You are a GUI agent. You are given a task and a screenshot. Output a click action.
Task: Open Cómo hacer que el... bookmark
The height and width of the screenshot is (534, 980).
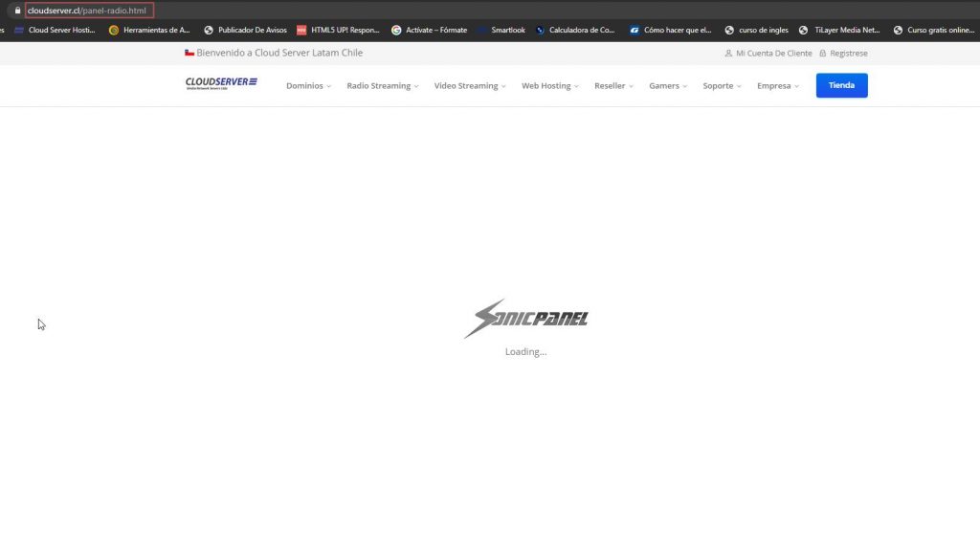(x=671, y=30)
